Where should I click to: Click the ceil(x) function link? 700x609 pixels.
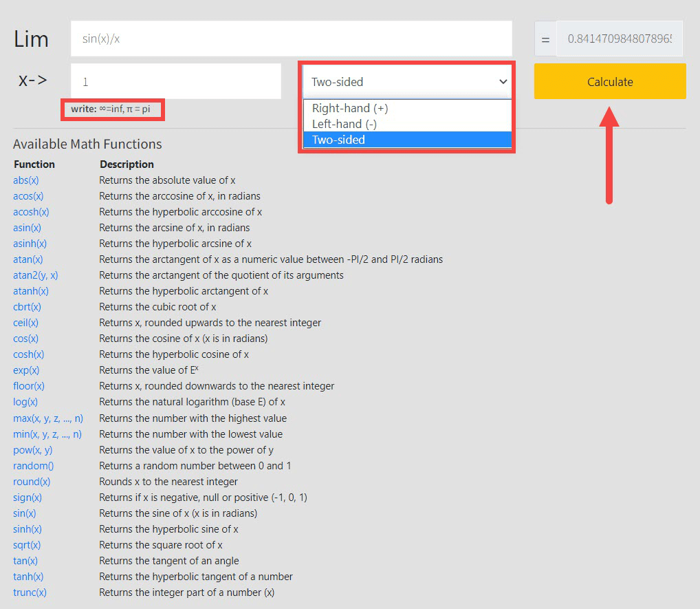(x=25, y=323)
